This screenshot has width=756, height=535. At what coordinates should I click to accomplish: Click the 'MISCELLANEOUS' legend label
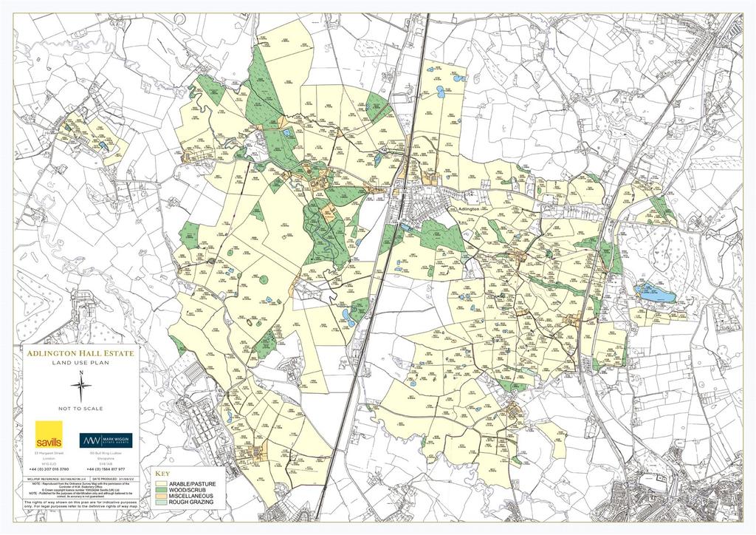tap(191, 496)
